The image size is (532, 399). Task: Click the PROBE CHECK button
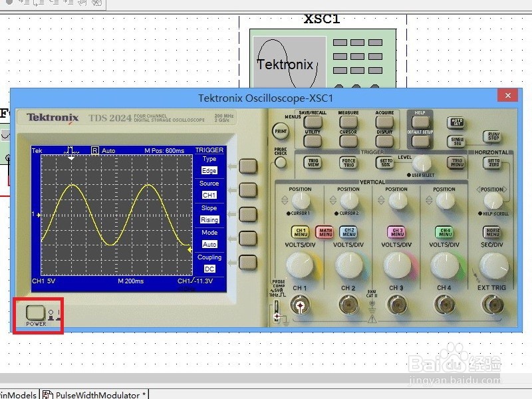(x=280, y=163)
